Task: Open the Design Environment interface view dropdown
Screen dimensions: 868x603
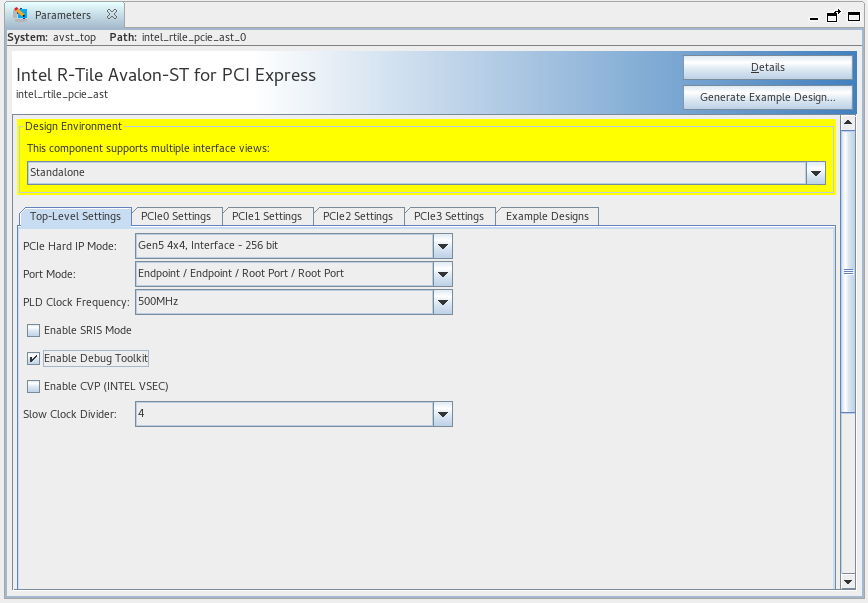Action: tap(815, 173)
